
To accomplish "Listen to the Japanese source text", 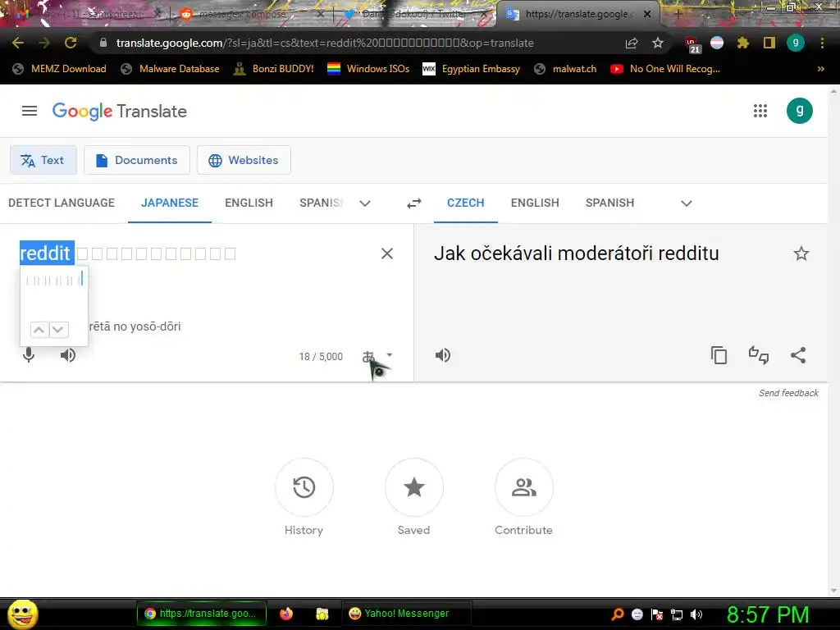I will (x=68, y=355).
